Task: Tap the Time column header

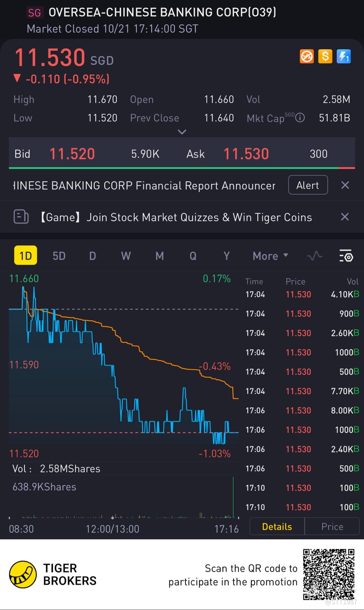Action: tap(254, 281)
